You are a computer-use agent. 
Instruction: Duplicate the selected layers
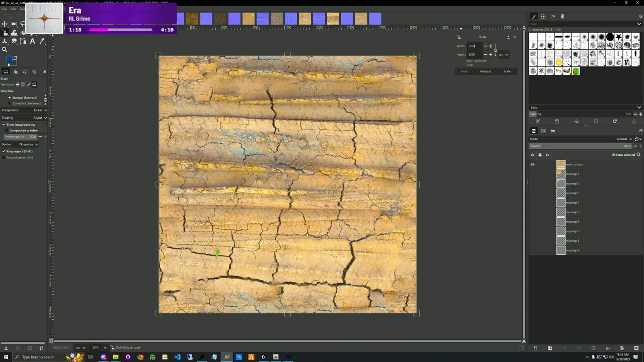tap(593, 348)
